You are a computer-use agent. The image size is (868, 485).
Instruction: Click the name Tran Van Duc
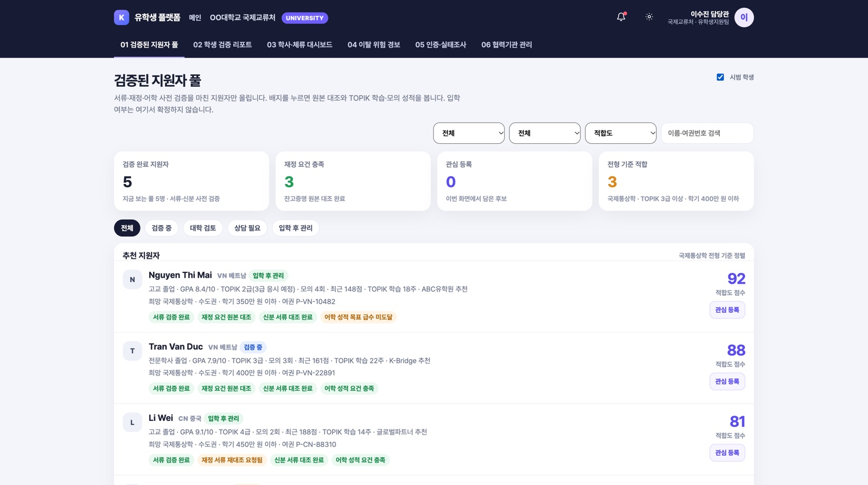(x=176, y=347)
